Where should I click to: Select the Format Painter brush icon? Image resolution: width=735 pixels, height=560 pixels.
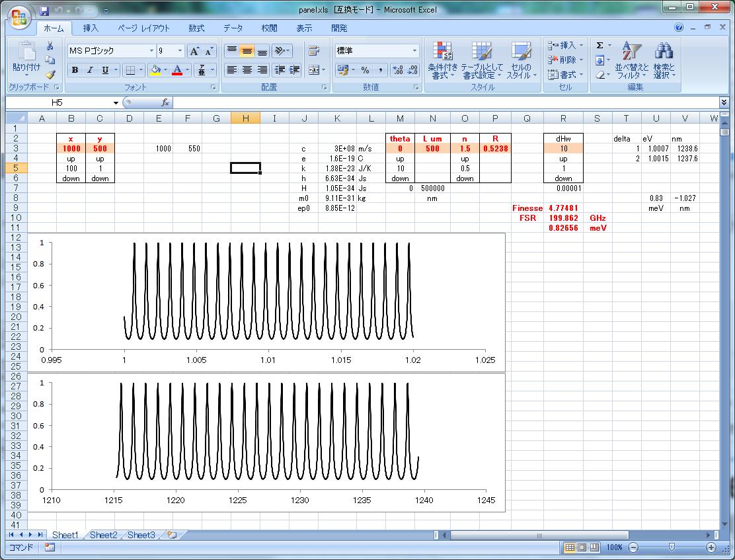[50, 75]
